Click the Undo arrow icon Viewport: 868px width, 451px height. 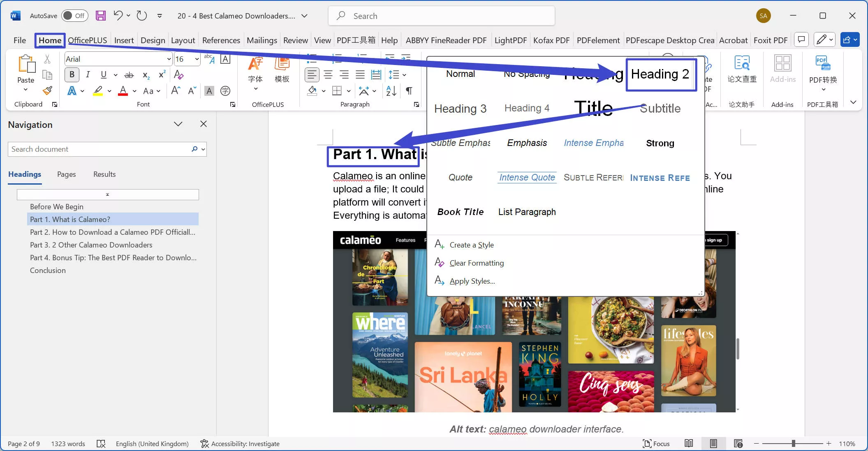(118, 16)
